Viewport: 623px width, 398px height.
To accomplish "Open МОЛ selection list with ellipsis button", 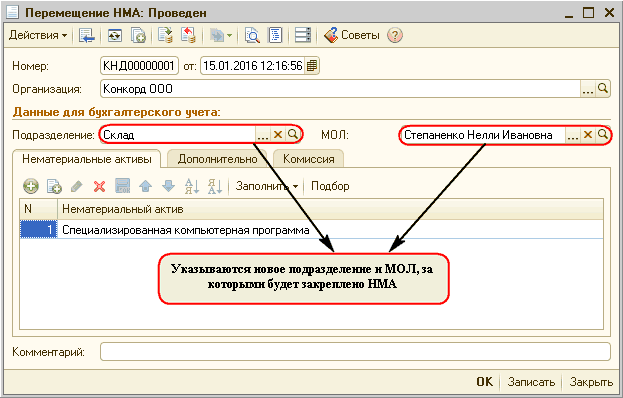I will point(573,135).
